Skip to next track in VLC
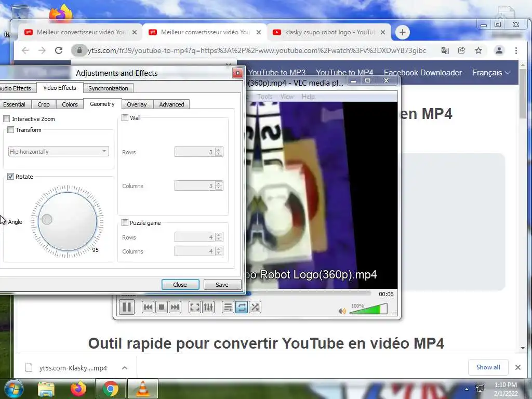The width and height of the screenshot is (532, 399). coord(175,307)
